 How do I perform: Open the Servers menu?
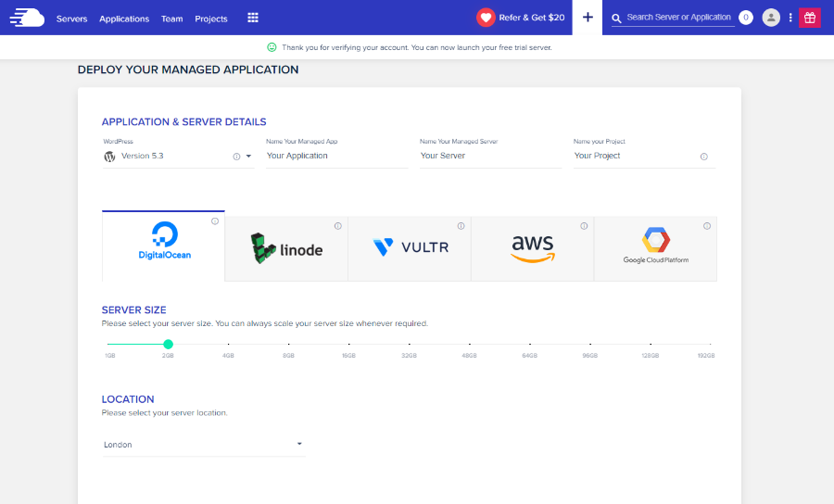71,19
